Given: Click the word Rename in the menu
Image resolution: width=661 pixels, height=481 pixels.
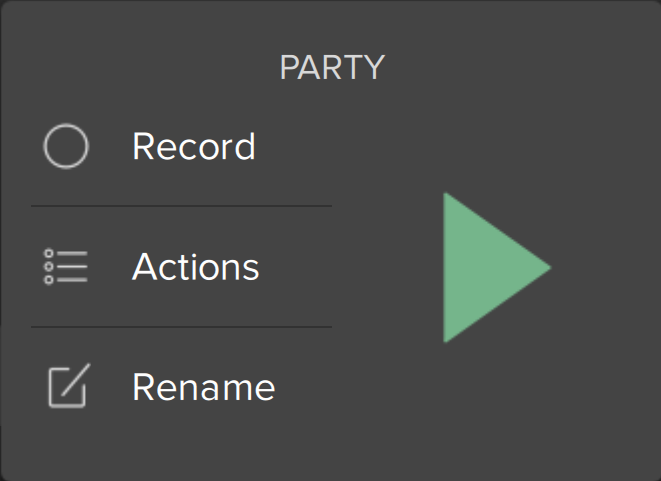Looking at the screenshot, I should (203, 387).
